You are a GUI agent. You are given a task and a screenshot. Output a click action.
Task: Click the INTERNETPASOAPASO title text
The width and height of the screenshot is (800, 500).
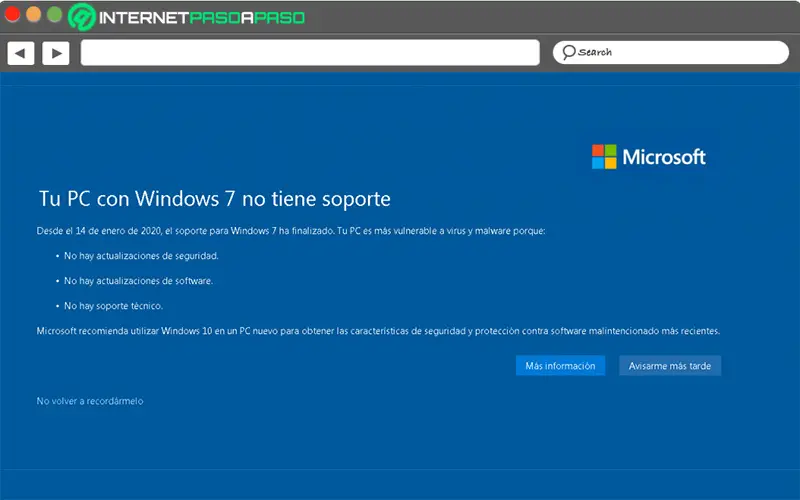[x=202, y=18]
